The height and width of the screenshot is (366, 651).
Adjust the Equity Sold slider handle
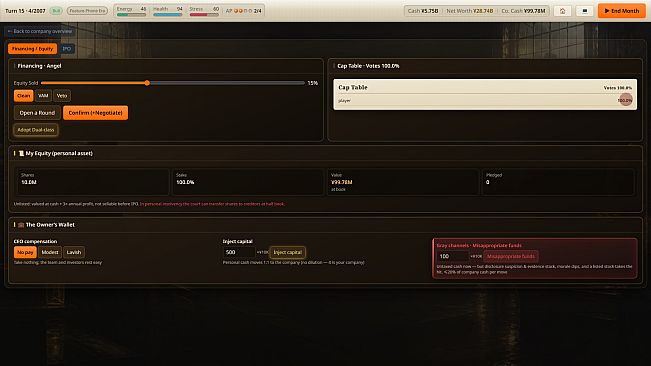click(x=147, y=83)
